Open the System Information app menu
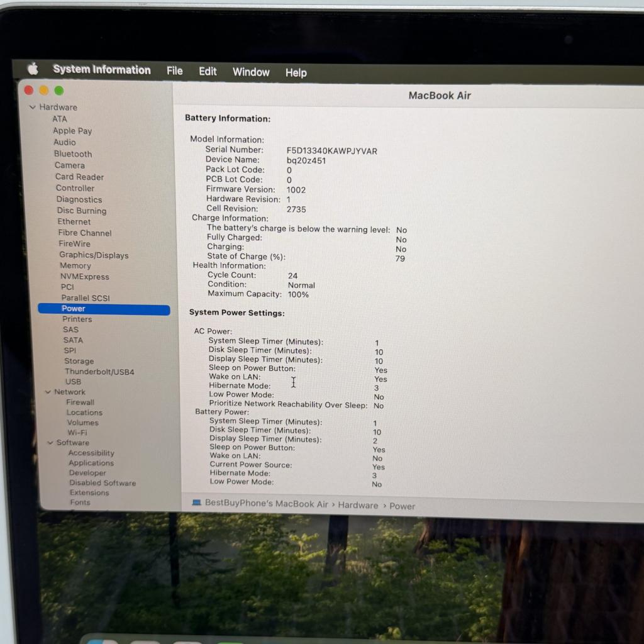The height and width of the screenshot is (644, 644). pyautogui.click(x=101, y=70)
